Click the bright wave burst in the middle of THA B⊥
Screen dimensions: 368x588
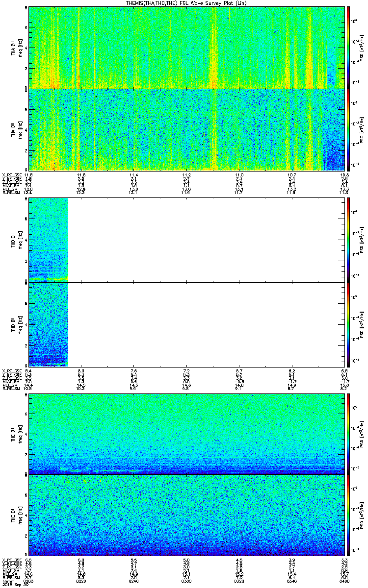click(214, 47)
